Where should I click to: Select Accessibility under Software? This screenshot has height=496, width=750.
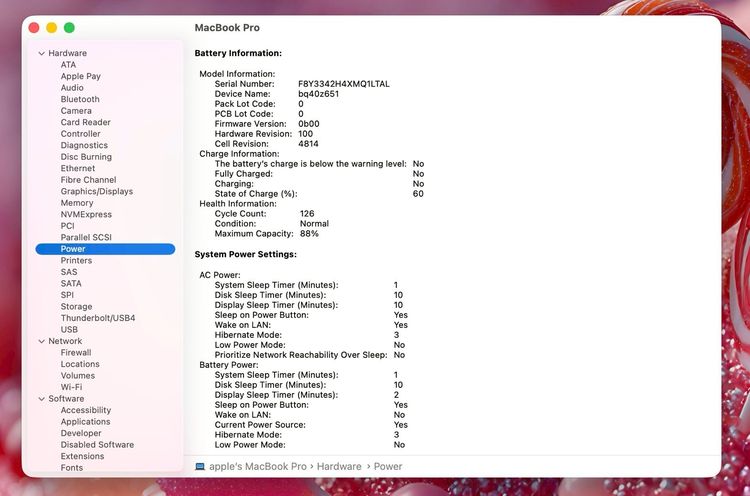point(86,410)
